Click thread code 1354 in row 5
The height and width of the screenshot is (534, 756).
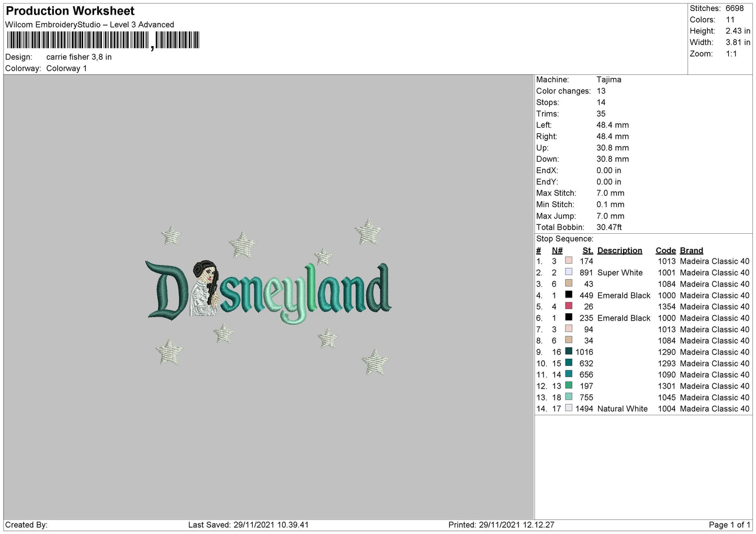667,306
